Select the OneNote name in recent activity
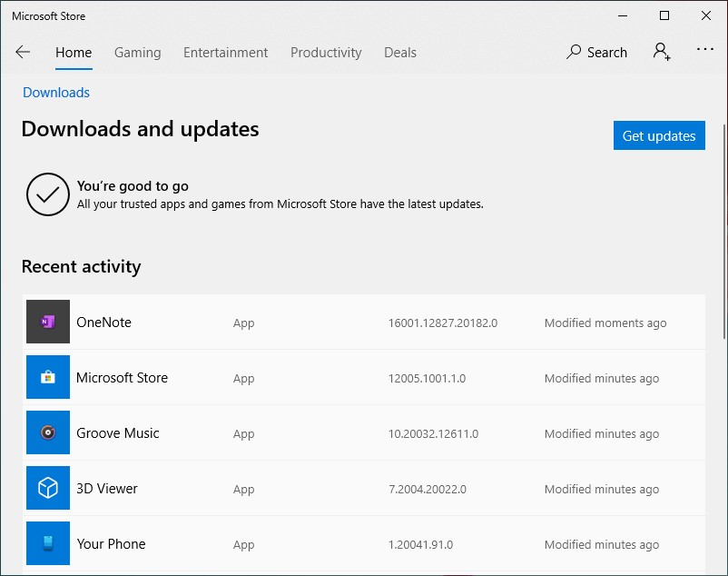The width and height of the screenshot is (728, 576). (103, 323)
